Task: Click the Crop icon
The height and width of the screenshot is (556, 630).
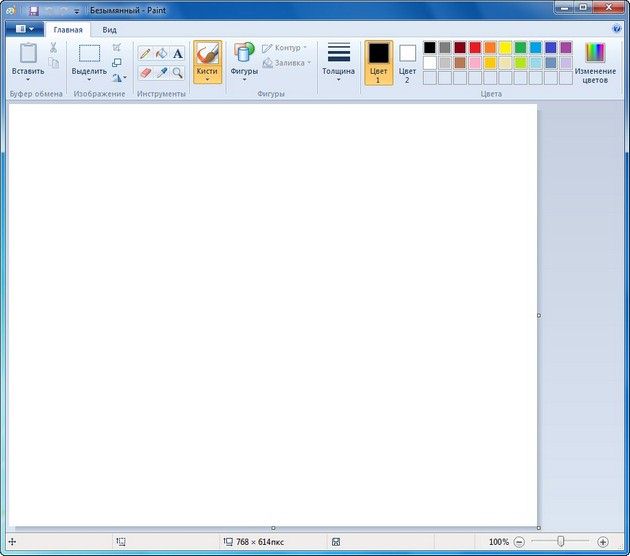Action: point(117,47)
